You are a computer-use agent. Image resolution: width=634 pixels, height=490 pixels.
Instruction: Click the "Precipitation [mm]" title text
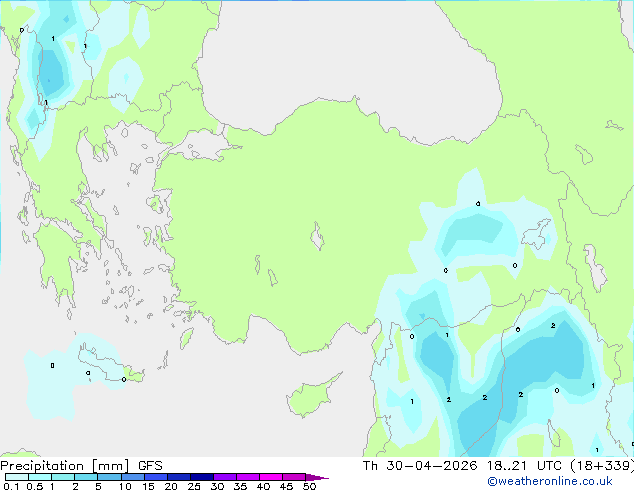[x=65, y=466]
